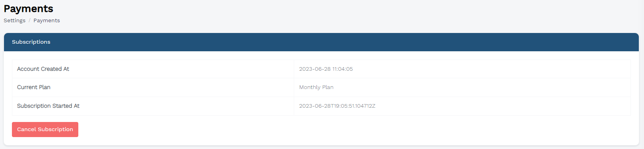
Task: Click the Cancel Subscription button
Action: [x=45, y=130]
